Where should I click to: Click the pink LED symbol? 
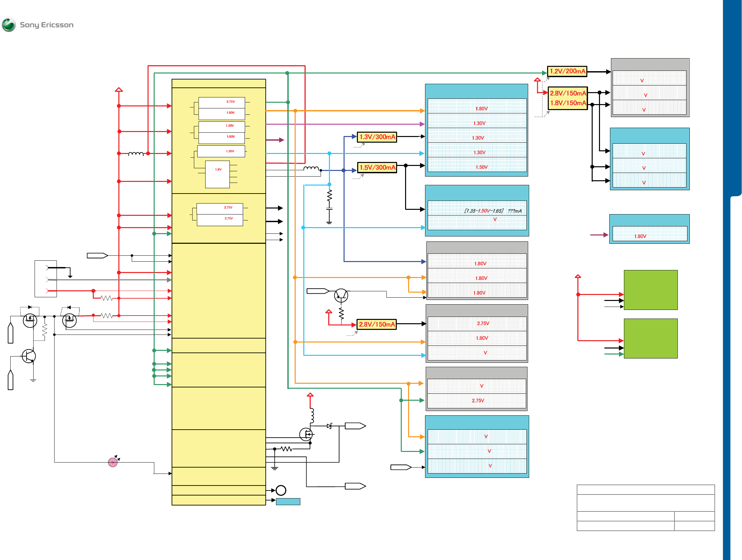[x=113, y=463]
